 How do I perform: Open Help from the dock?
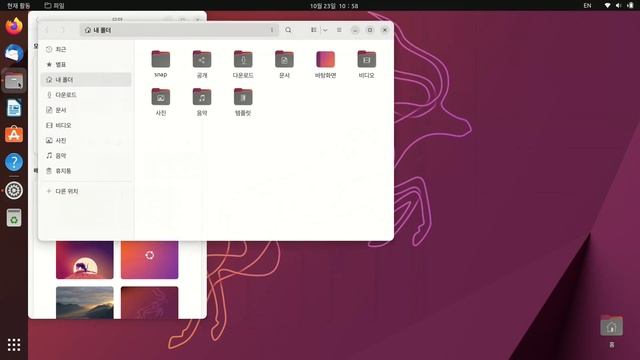pos(14,162)
